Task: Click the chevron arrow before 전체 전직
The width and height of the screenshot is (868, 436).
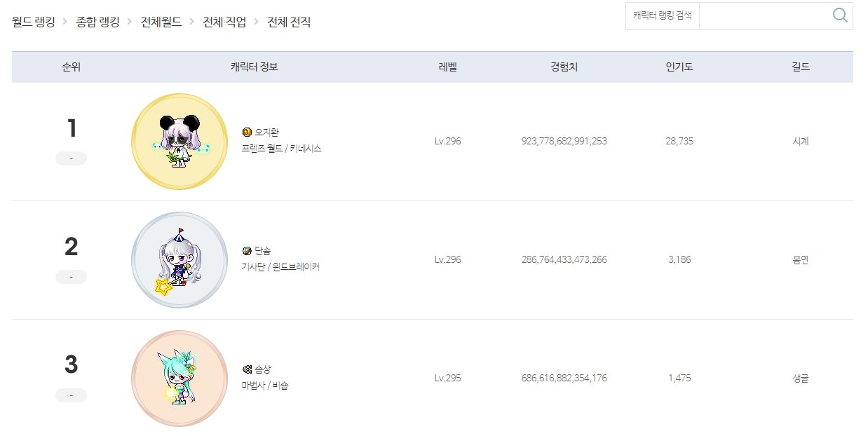Action: pos(257,22)
